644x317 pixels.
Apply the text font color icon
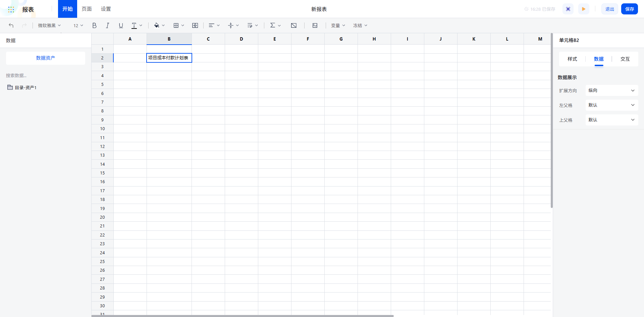[x=134, y=25]
